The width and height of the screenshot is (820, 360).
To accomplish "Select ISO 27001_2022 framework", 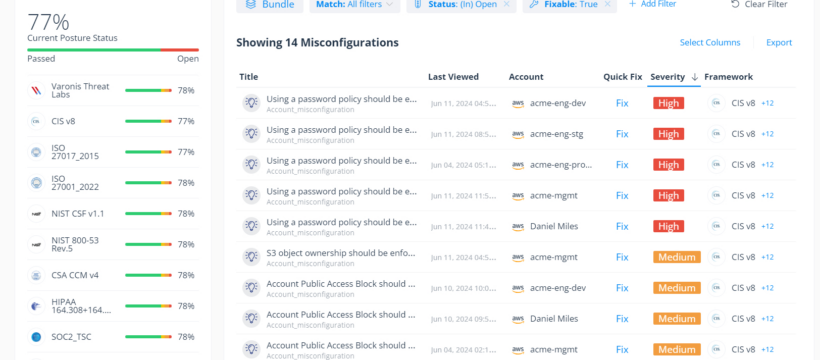I will point(113,183).
